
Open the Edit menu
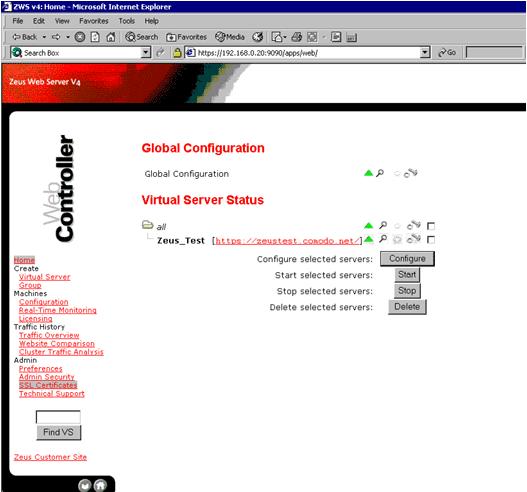39,21
